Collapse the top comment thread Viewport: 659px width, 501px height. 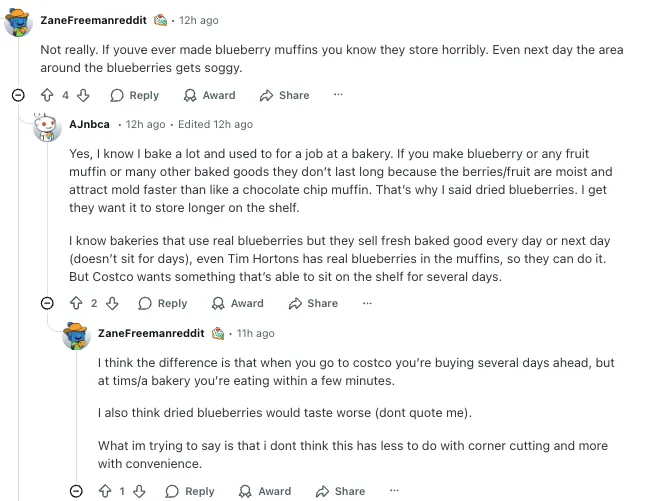(18, 95)
